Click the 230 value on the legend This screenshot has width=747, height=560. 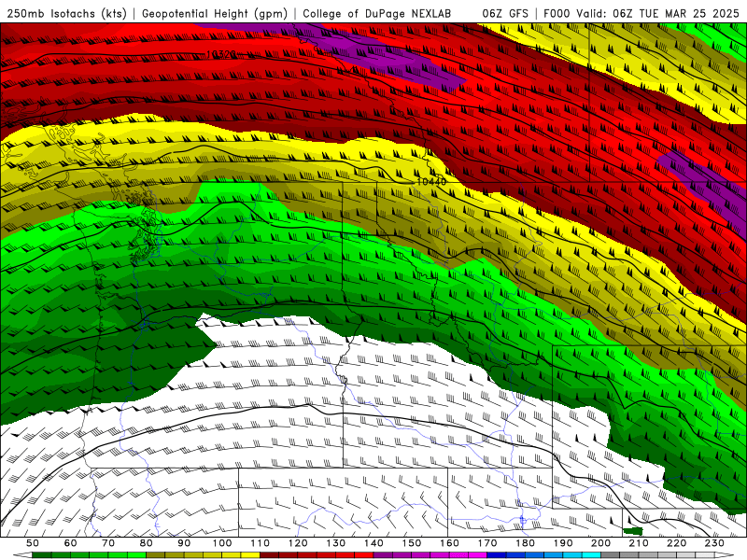click(714, 543)
